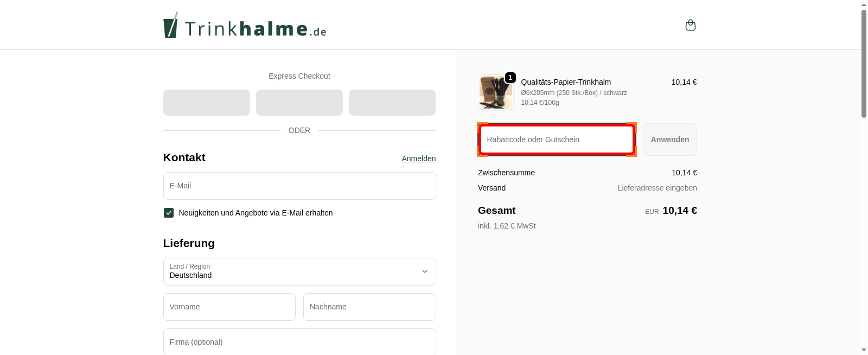The image size is (868, 355).
Task: Focus the E-Mail input field
Action: (299, 186)
